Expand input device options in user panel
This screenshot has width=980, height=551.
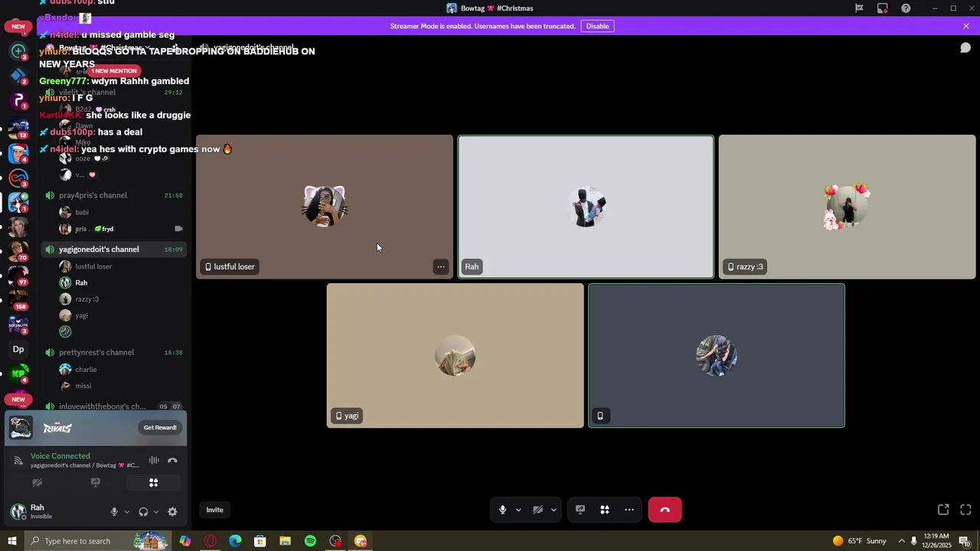(127, 512)
